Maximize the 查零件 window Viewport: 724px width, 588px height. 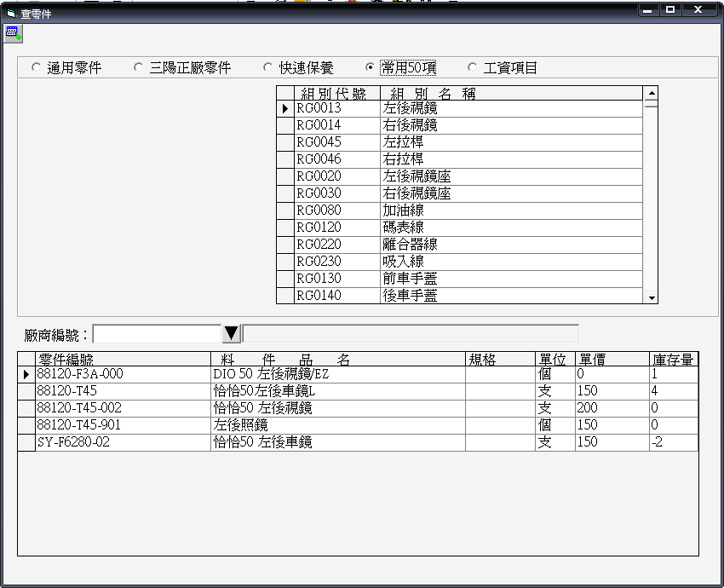point(671,10)
